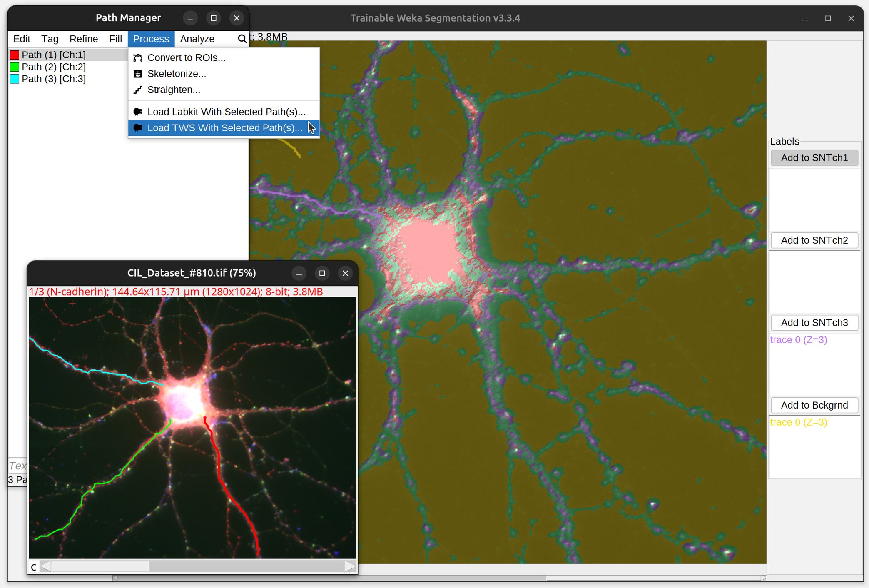Click Add to SNTch3 button

814,323
